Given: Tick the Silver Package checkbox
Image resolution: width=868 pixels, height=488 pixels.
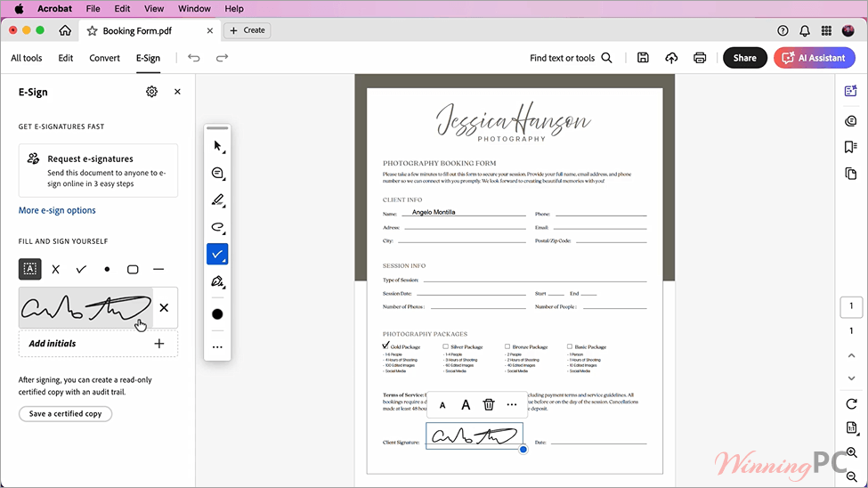Looking at the screenshot, I should tap(446, 346).
